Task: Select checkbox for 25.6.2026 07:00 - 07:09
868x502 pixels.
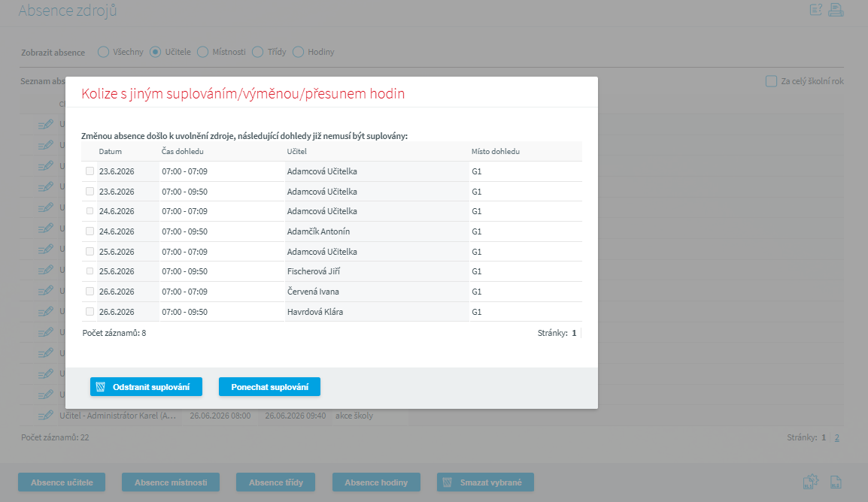Action: click(90, 252)
